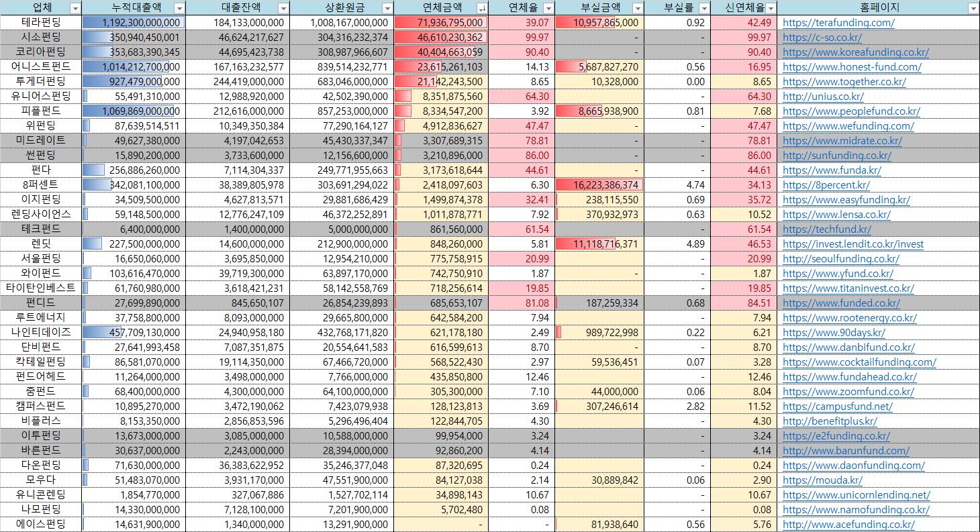
Task: Select the 4.89 bad debt ratio cell
Action: [x=677, y=244]
